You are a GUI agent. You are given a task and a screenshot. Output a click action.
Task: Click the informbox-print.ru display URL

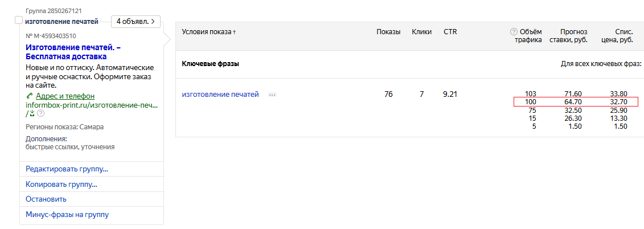coord(92,105)
